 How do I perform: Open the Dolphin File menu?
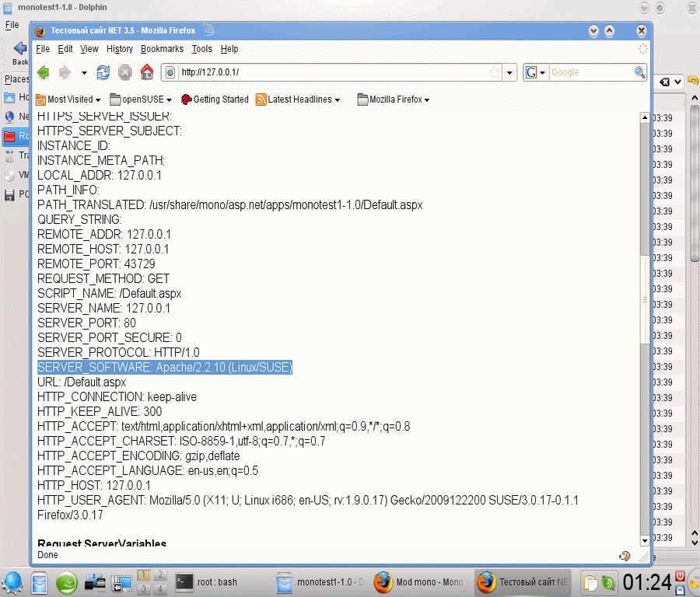coord(12,25)
